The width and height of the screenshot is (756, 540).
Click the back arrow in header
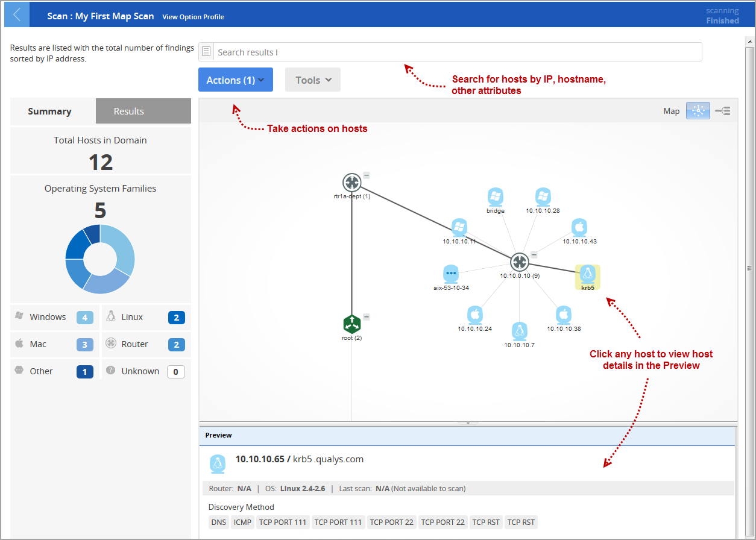click(x=17, y=15)
